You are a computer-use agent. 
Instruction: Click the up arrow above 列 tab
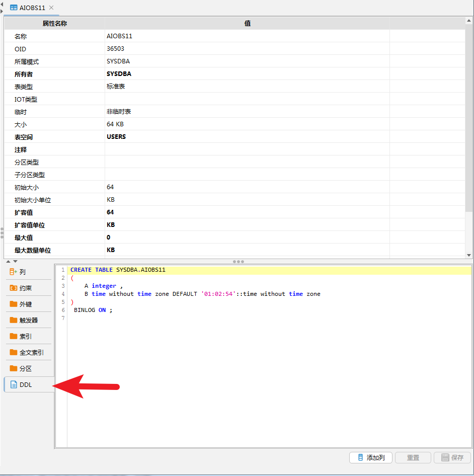(x=9, y=261)
